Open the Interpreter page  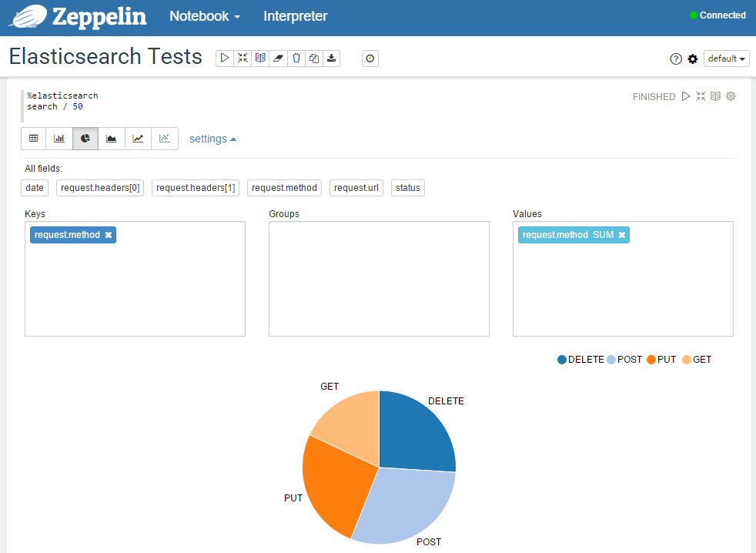pos(295,16)
